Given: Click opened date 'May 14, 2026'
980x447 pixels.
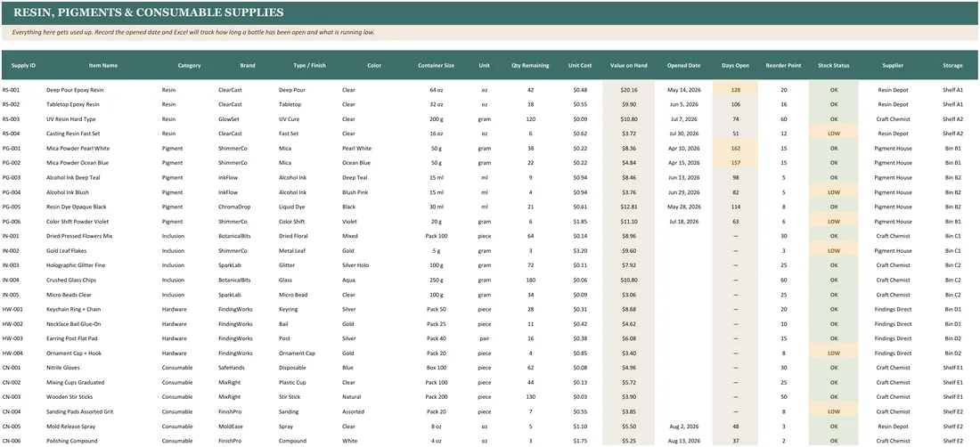Looking at the screenshot, I should click(683, 90).
